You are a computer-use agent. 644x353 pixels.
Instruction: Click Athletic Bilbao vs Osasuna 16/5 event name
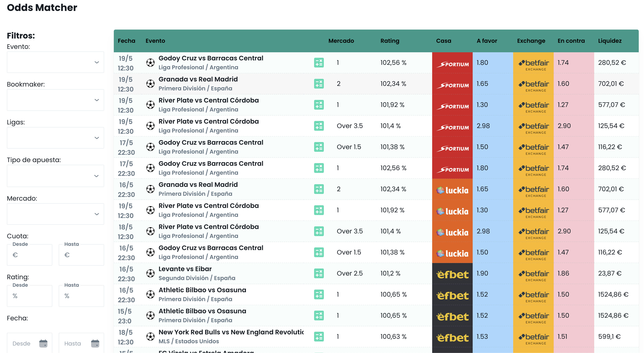click(x=202, y=290)
